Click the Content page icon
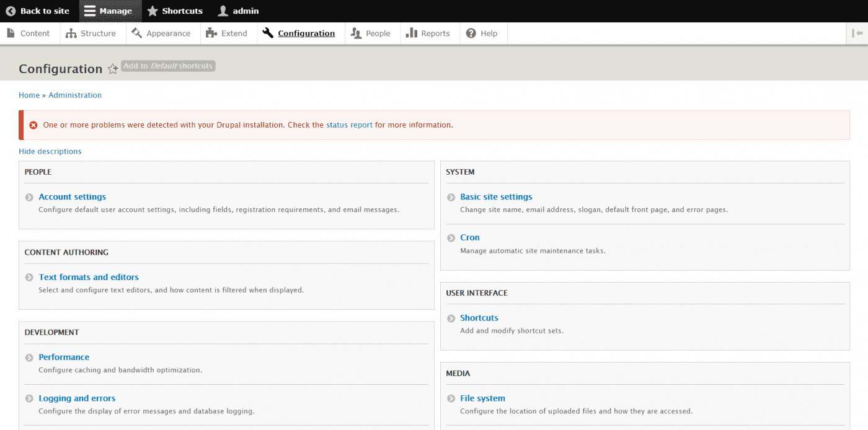The width and height of the screenshot is (868, 430). click(x=11, y=33)
